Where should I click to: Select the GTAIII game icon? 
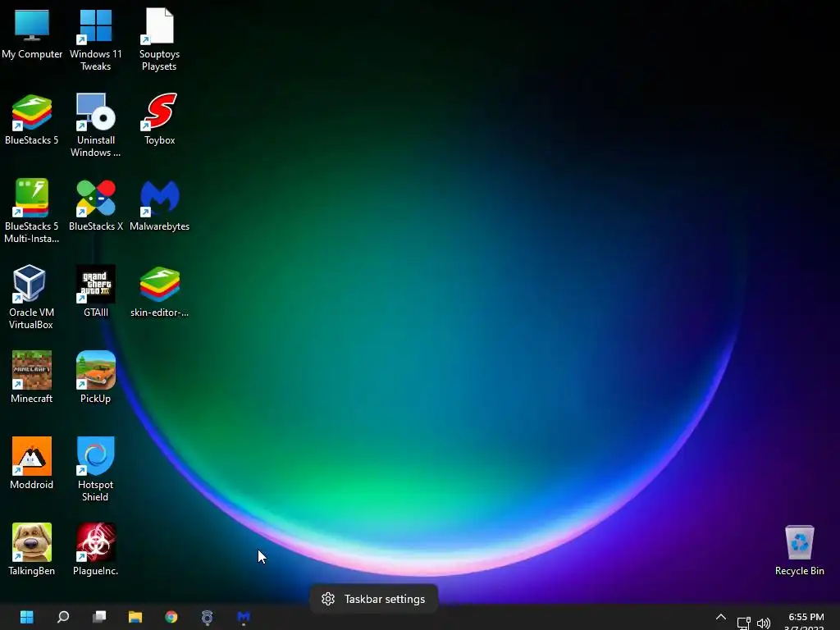pyautogui.click(x=96, y=292)
